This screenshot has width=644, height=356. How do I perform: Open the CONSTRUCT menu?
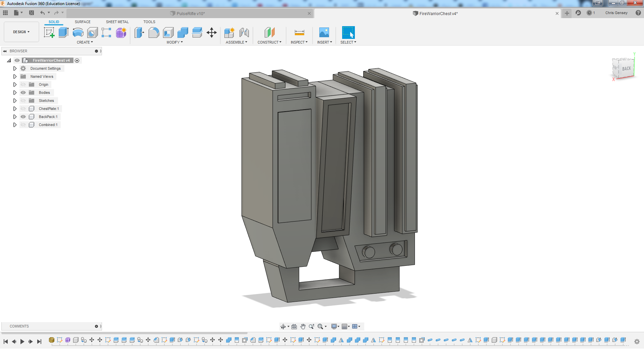(x=269, y=42)
